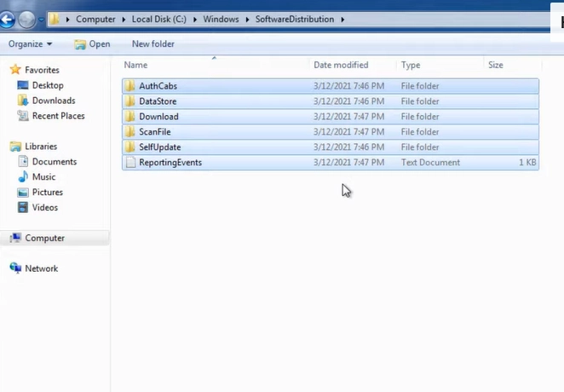Click the Videos film strip icon

(x=23, y=208)
